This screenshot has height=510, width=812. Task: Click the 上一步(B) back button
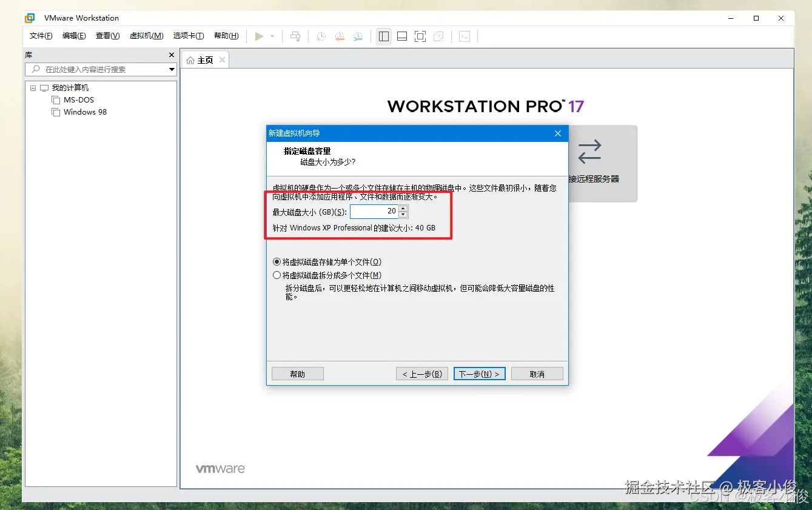pyautogui.click(x=422, y=374)
